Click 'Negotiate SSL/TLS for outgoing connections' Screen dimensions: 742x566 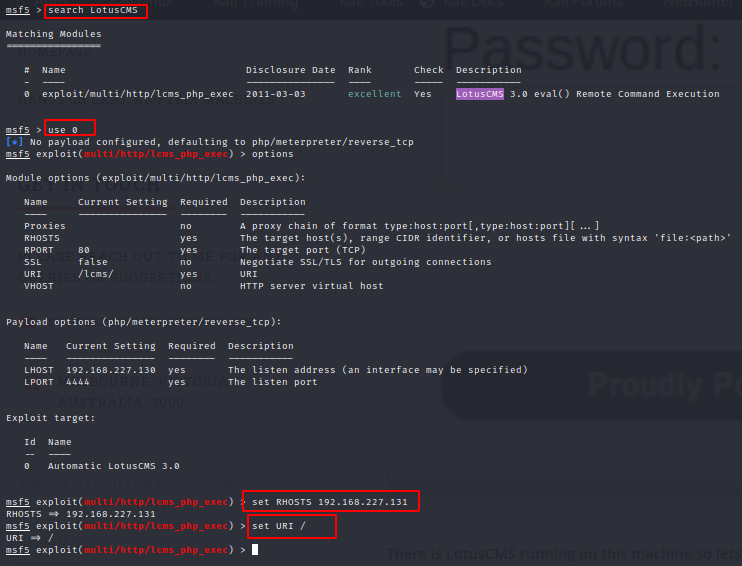(365, 262)
